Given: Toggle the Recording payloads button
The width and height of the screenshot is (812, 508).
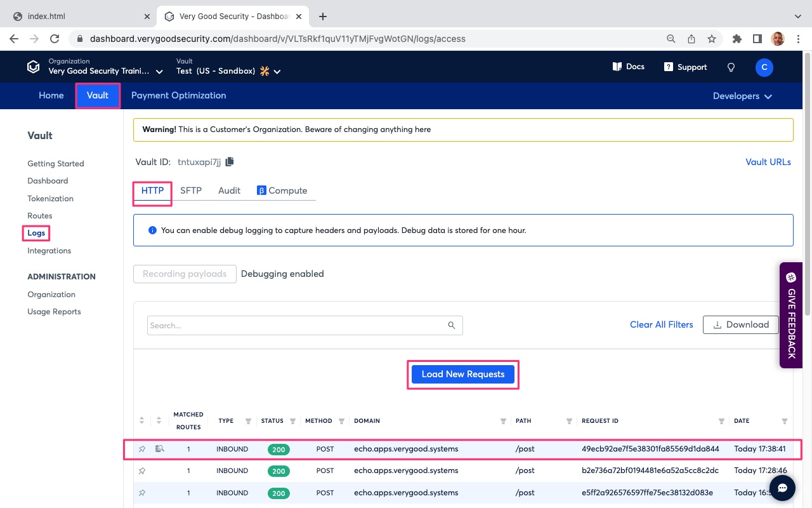Looking at the screenshot, I should pos(185,274).
